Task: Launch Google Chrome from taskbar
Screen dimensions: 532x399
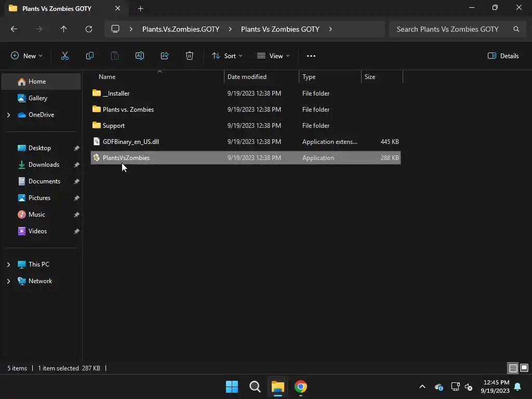Action: [301, 387]
